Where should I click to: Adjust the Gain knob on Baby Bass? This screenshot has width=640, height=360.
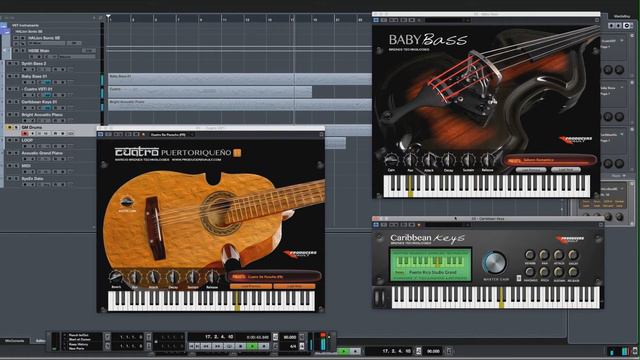pyautogui.click(x=391, y=160)
